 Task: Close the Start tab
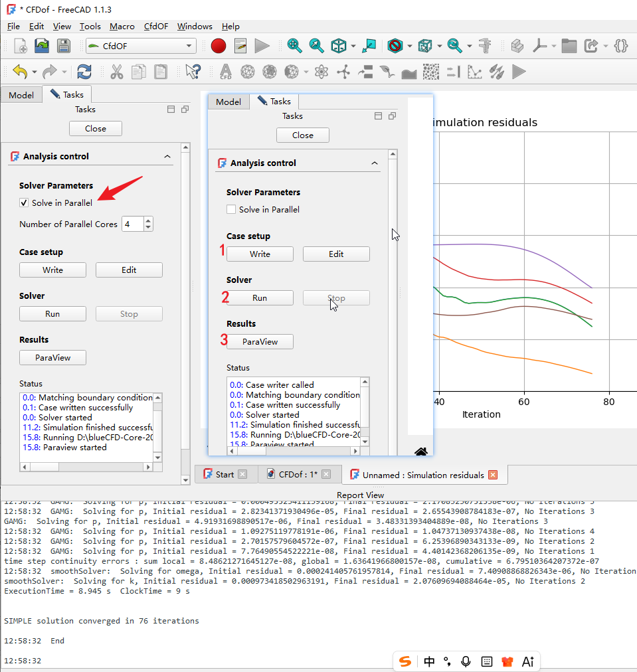242,474
